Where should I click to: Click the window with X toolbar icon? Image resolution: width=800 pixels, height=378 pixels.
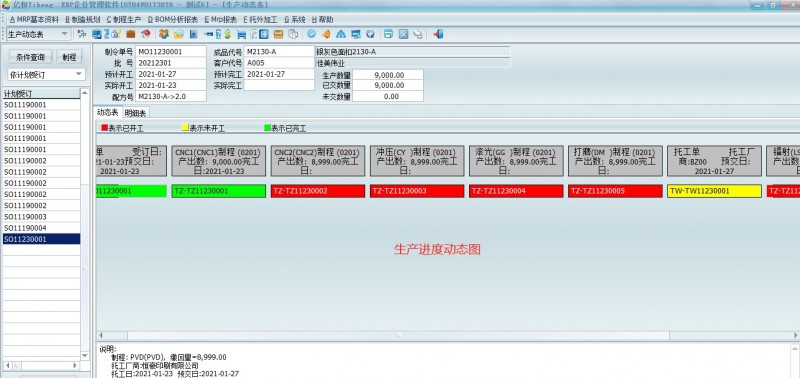403,34
